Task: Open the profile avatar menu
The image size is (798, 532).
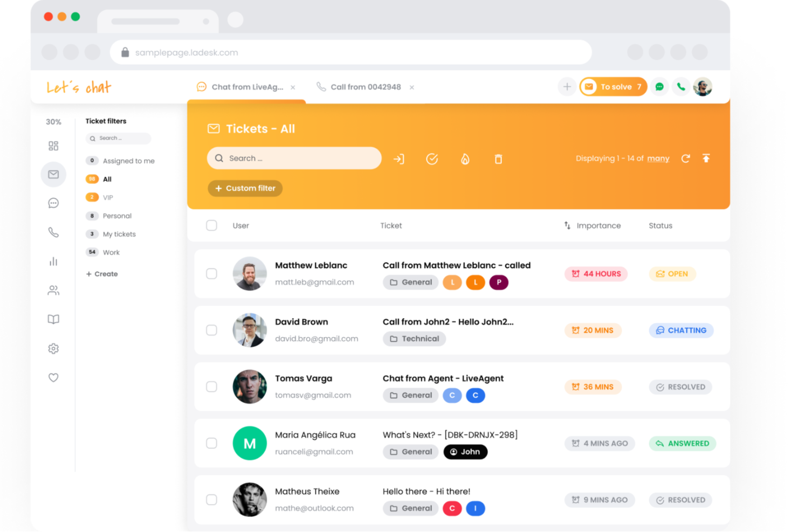Action: pyautogui.click(x=702, y=86)
